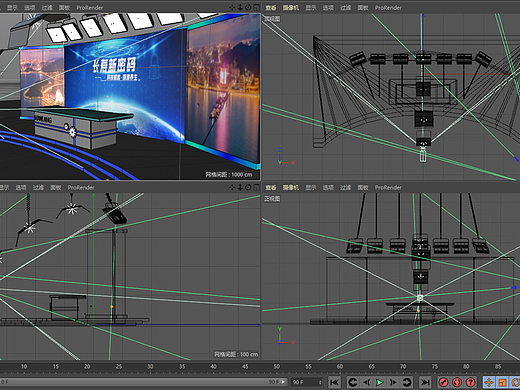
Task: Click the rotate-camera icon in bottom-left viewport
Action: (x=248, y=187)
